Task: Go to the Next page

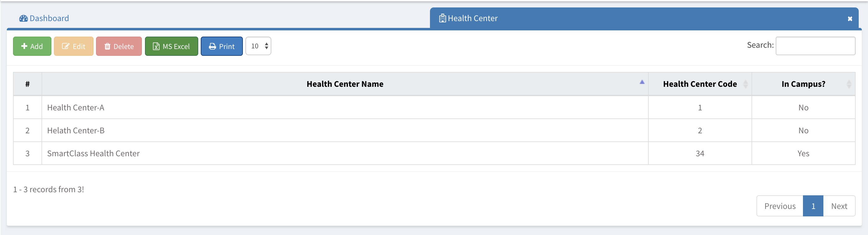Action: pyautogui.click(x=839, y=206)
